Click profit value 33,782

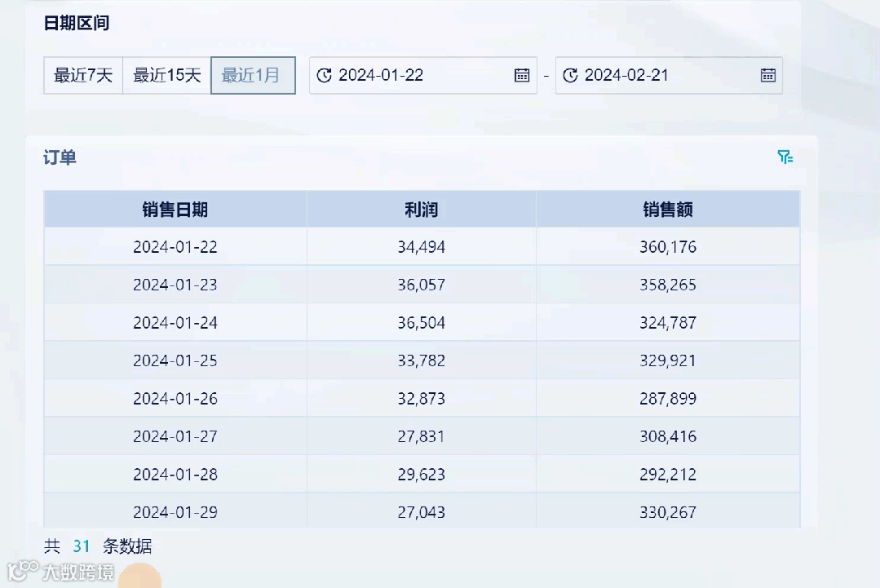click(422, 360)
